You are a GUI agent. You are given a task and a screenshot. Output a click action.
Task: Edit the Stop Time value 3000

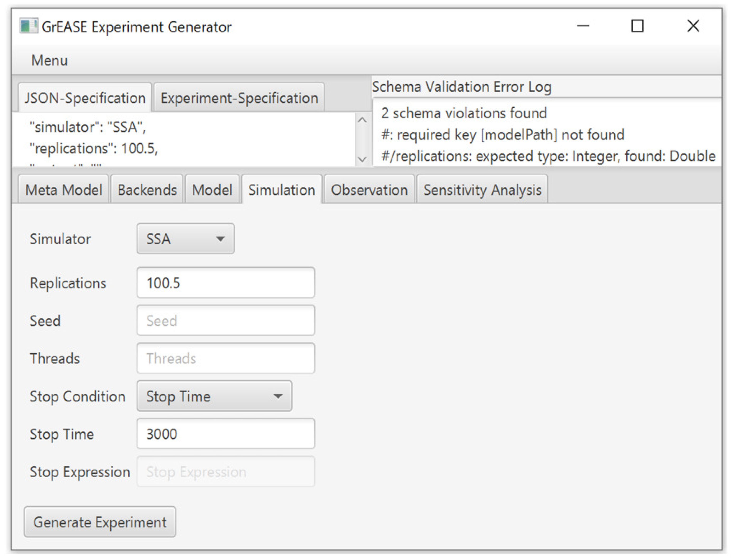point(226,434)
